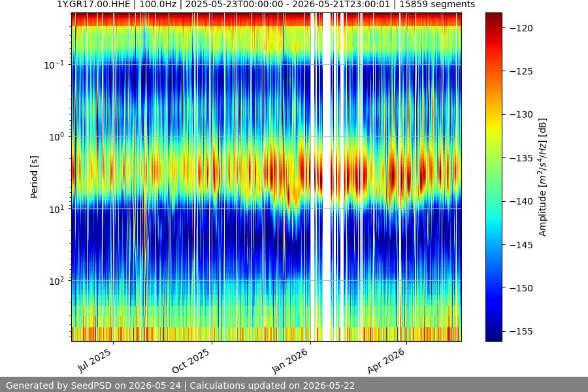The image size is (588, 392).
Task: Click the −120 colorbar tick label
Action: click(521, 28)
